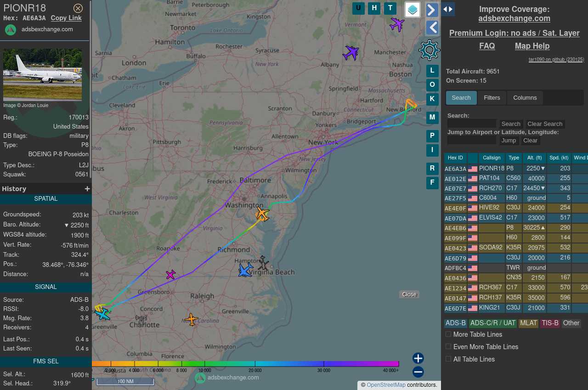The width and height of the screenshot is (588, 390).
Task: Sort table by Spd. (kt) column
Action: click(x=559, y=158)
